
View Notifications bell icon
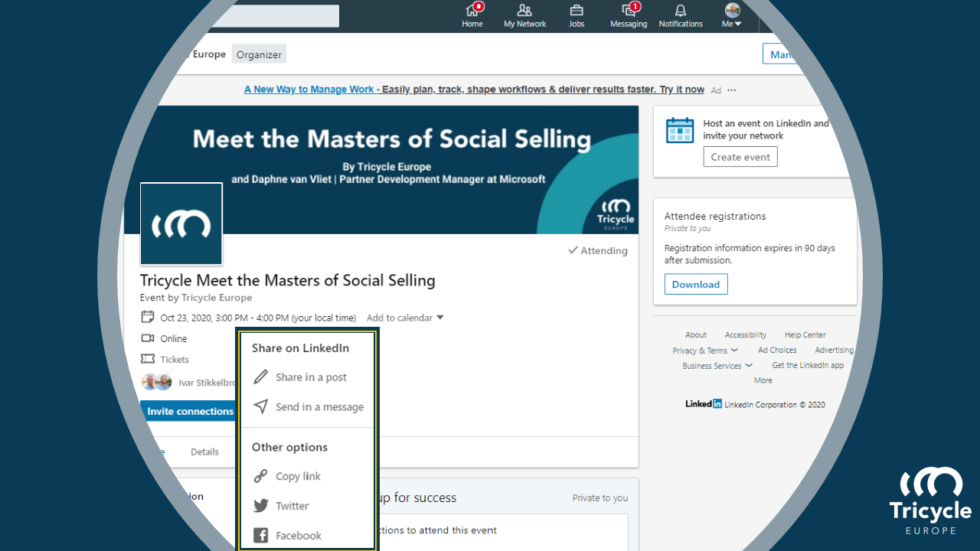[x=681, y=11]
